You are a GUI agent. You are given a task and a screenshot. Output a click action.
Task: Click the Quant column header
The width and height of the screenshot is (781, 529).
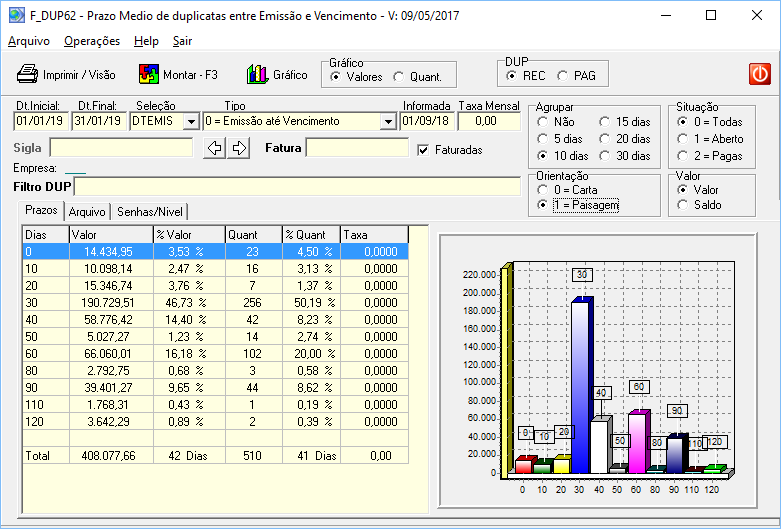pyautogui.click(x=254, y=235)
